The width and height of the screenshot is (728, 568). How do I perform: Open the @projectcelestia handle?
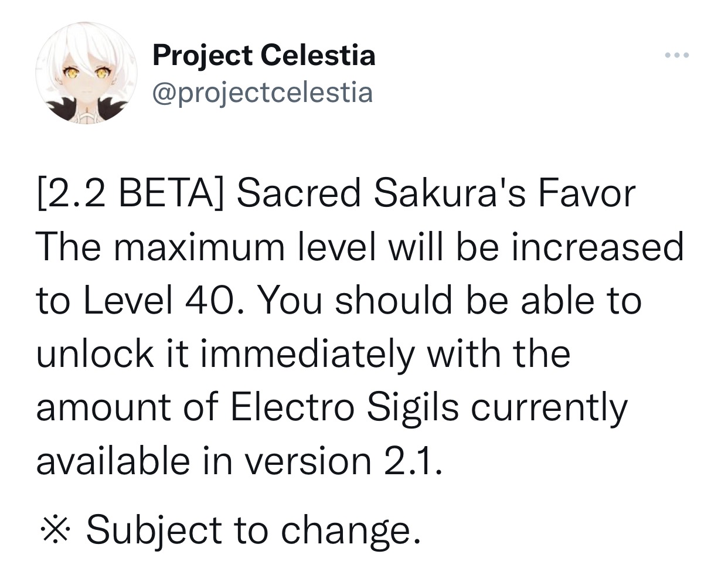tap(262, 91)
